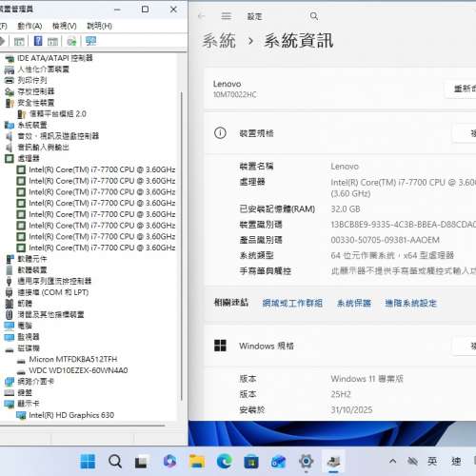This screenshot has width=476, height=476.
Task: Click the Device specifications (裝置規格) info icon
Action: pos(220,133)
